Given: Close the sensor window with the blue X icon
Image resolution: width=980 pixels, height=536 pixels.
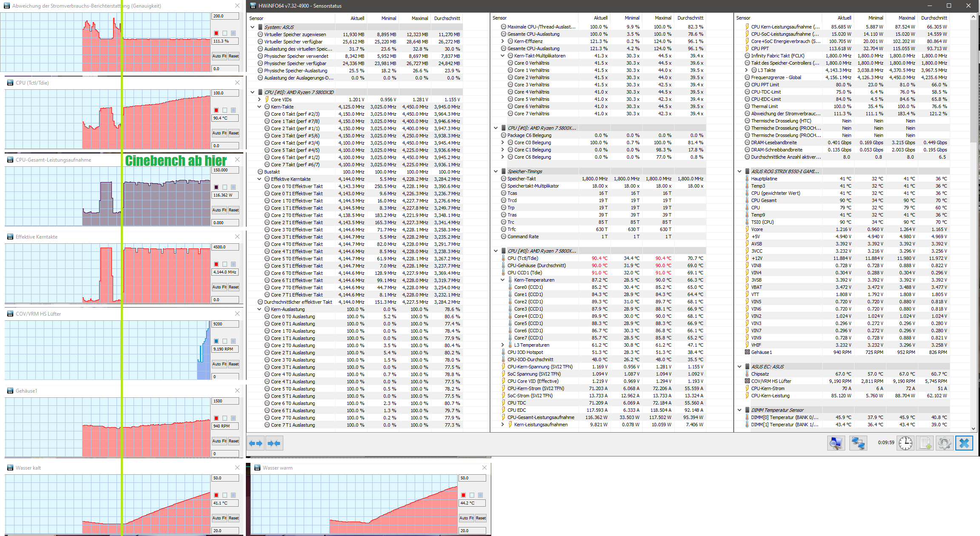Looking at the screenshot, I should click(964, 443).
